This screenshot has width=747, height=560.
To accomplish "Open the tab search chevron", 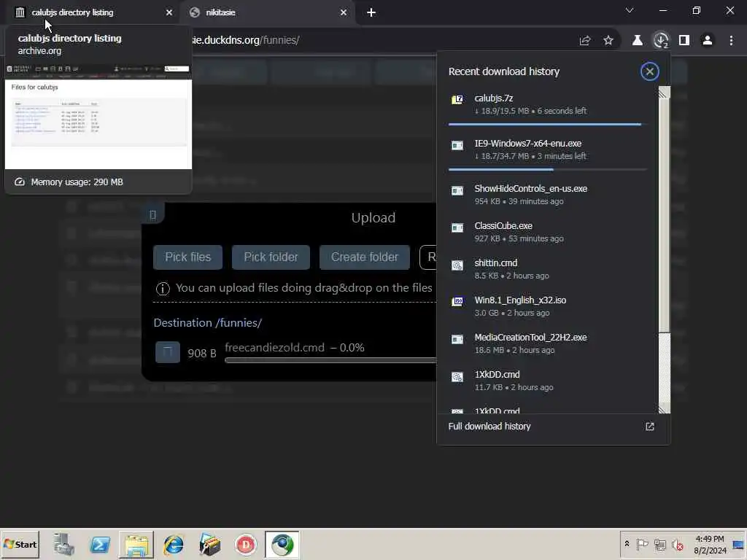I will coord(630,10).
